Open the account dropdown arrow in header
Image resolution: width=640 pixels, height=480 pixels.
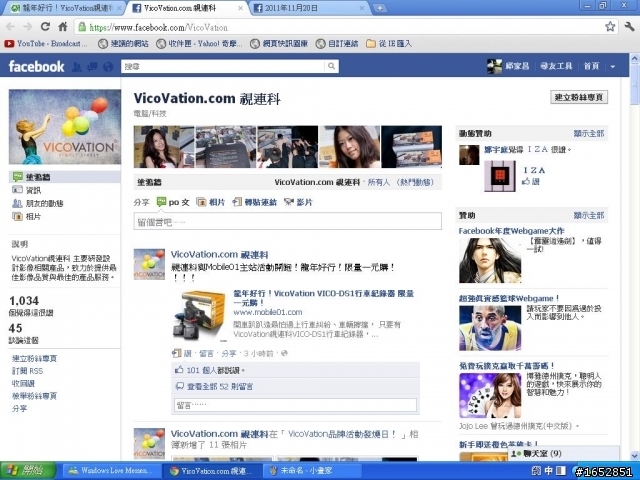coord(613,67)
